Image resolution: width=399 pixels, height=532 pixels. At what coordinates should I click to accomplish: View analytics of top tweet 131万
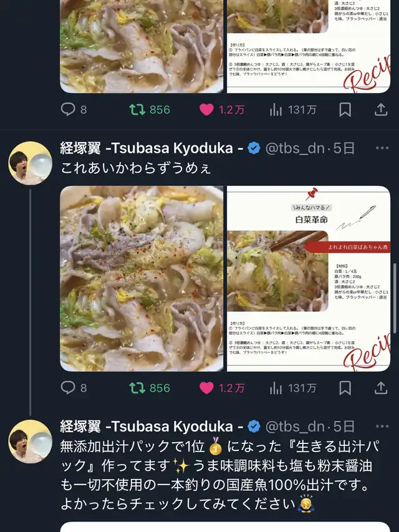point(293,110)
